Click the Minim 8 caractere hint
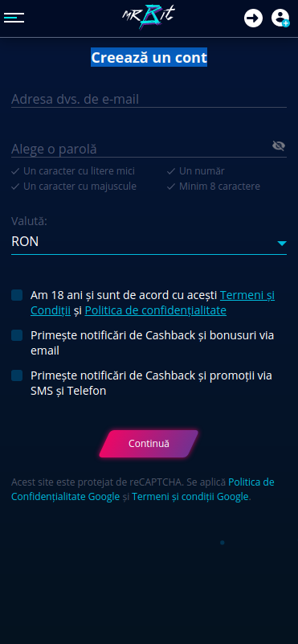 click(219, 187)
